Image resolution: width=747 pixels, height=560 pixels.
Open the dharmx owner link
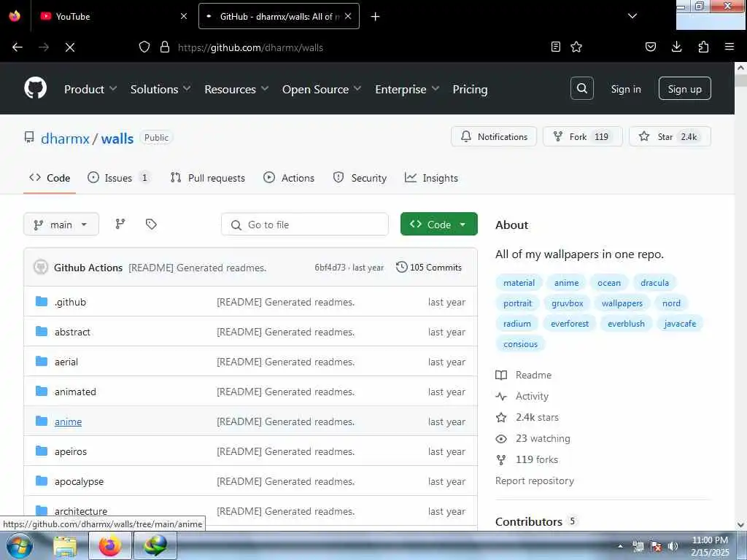pos(65,138)
